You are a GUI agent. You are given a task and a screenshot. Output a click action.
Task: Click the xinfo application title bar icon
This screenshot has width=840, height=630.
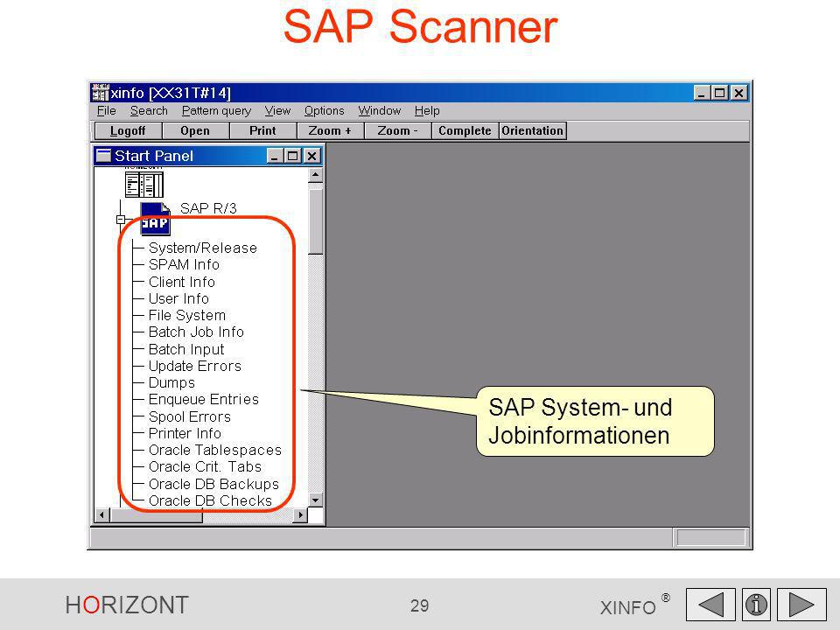[x=100, y=93]
